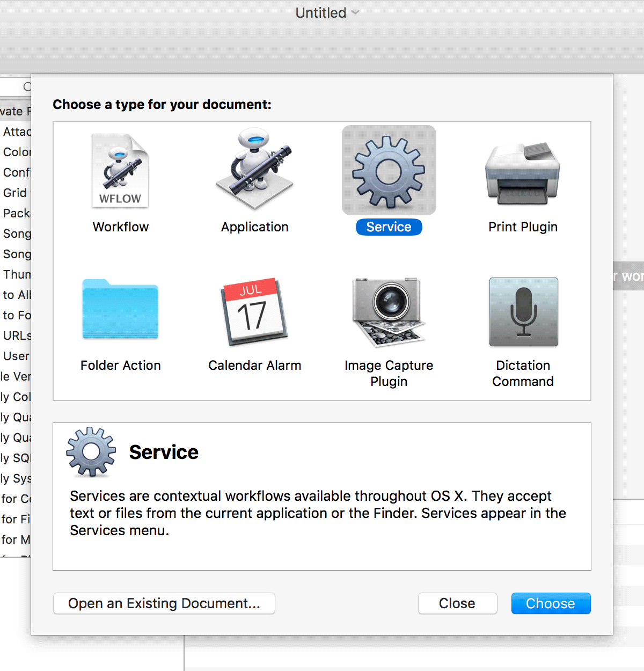Click the gear icon beside the Service description
Screen dimensions: 644x671
tap(90, 452)
